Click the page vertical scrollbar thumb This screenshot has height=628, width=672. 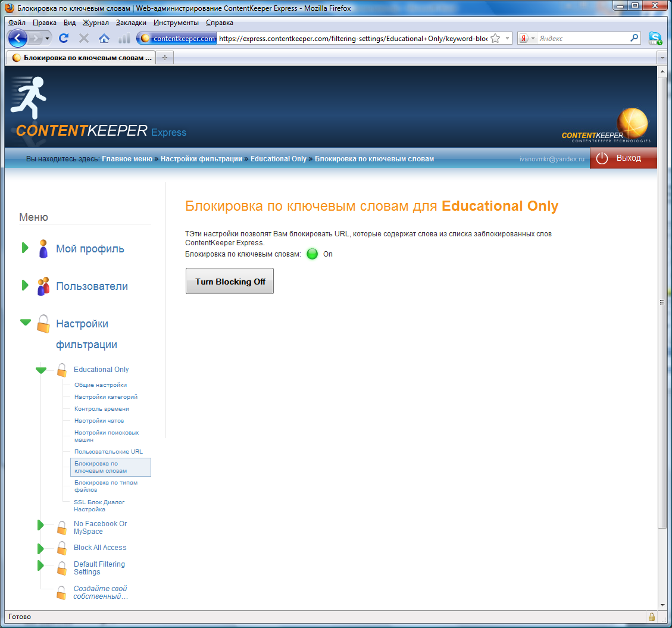(662, 302)
